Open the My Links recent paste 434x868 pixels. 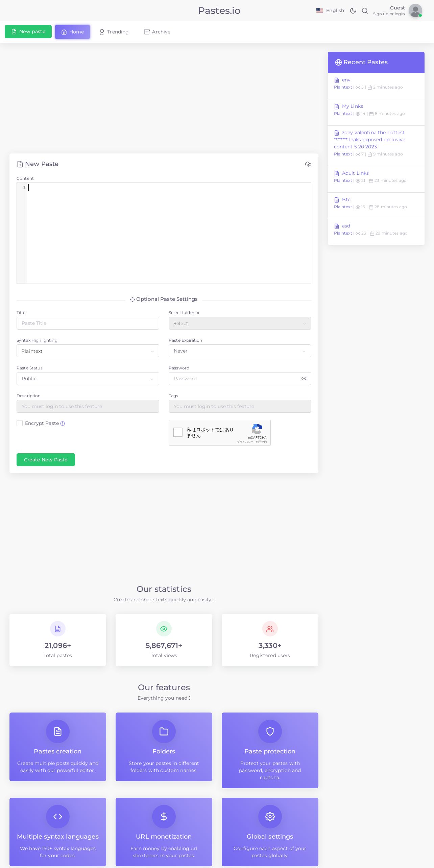[x=353, y=106]
